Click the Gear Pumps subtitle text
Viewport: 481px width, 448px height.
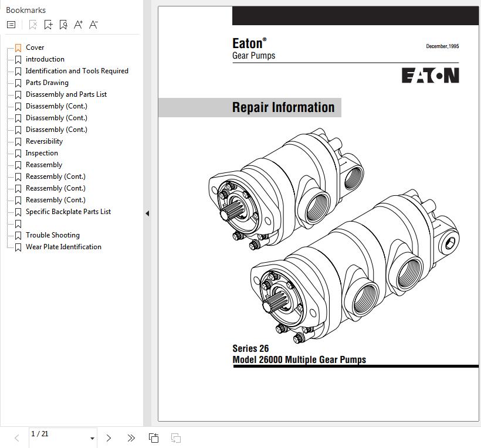[x=253, y=56]
